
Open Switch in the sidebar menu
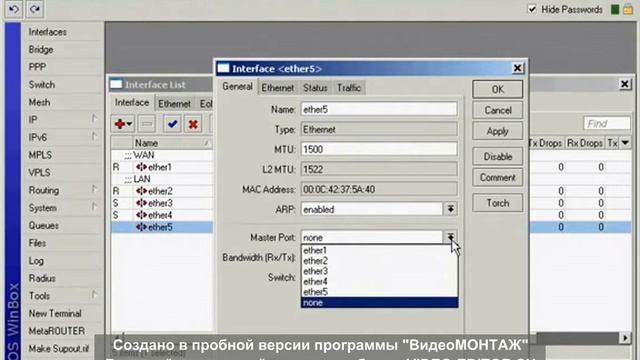pyautogui.click(x=42, y=84)
